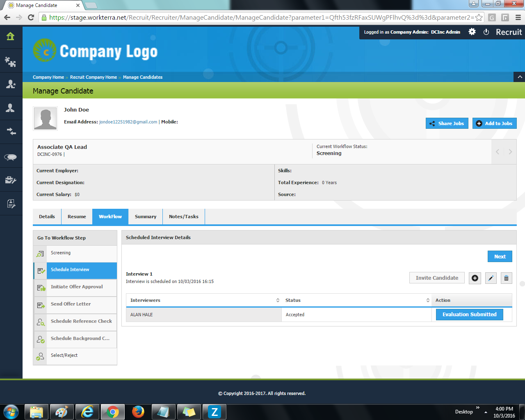Viewport: 525px width, 420px height.
Task: Collapse header with chevron up arrow
Action: [x=520, y=77]
